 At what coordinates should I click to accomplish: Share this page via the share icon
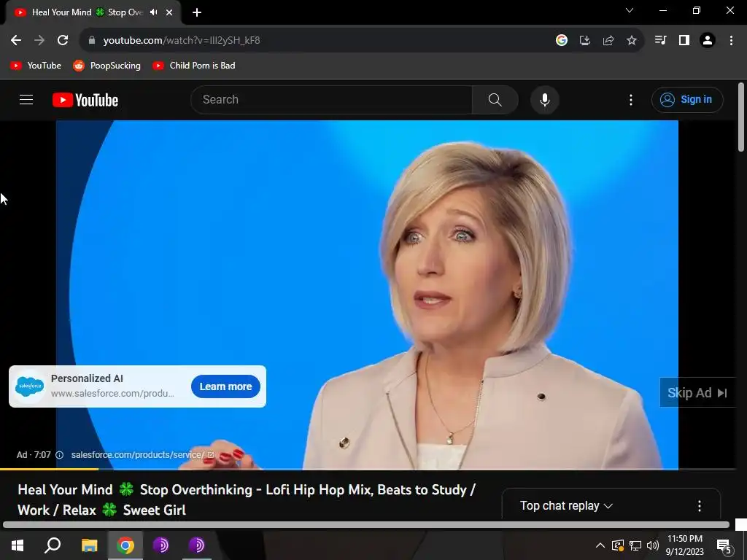[608, 41]
